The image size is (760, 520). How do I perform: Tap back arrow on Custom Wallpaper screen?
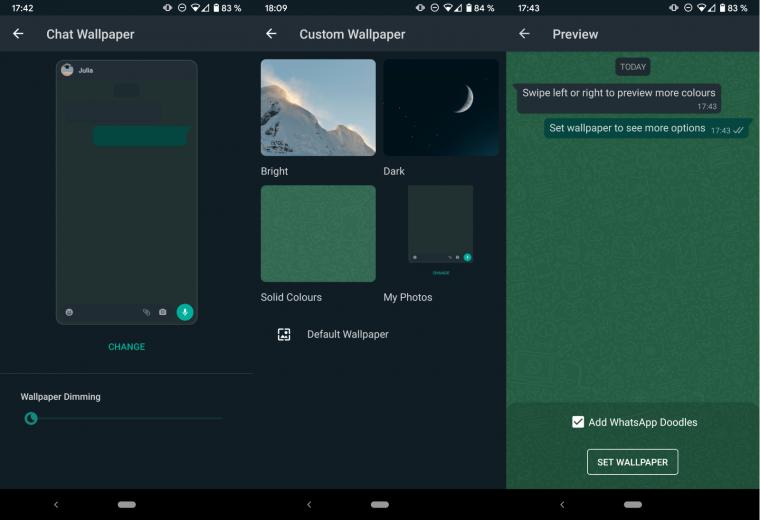(271, 33)
